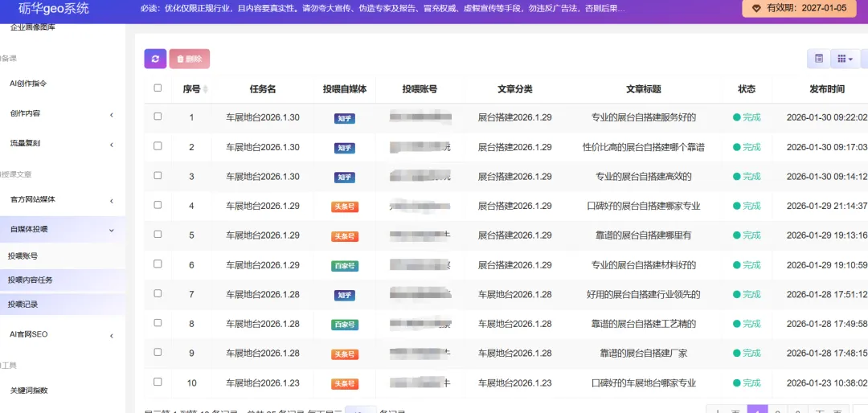This screenshot has height=413, width=868.
Task: Click green 完成 status in row 10
Action: 747,382
